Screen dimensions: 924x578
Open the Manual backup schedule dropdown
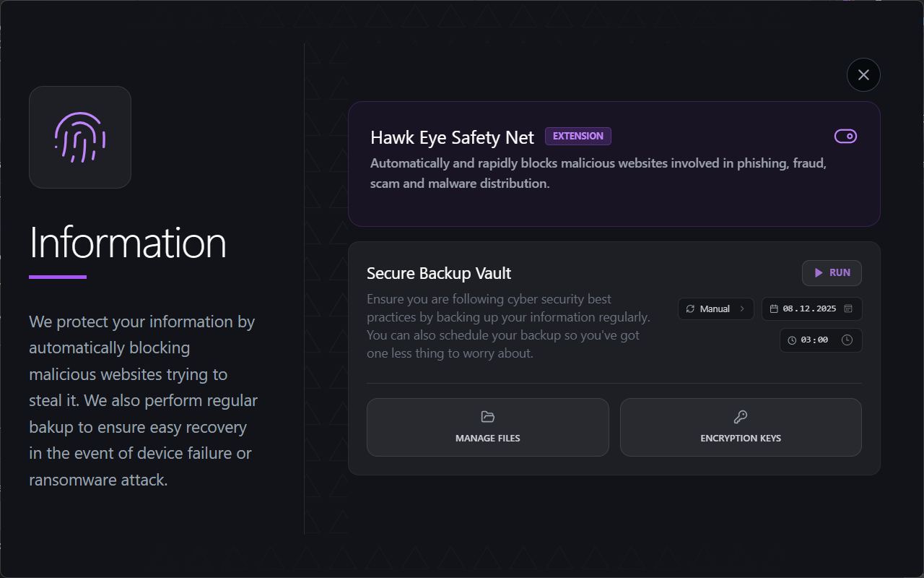click(715, 309)
